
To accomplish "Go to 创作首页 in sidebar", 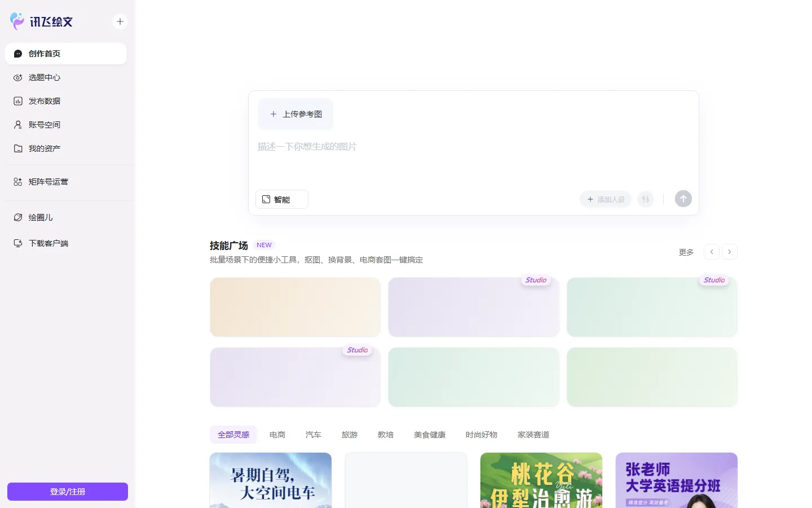I will [66, 54].
